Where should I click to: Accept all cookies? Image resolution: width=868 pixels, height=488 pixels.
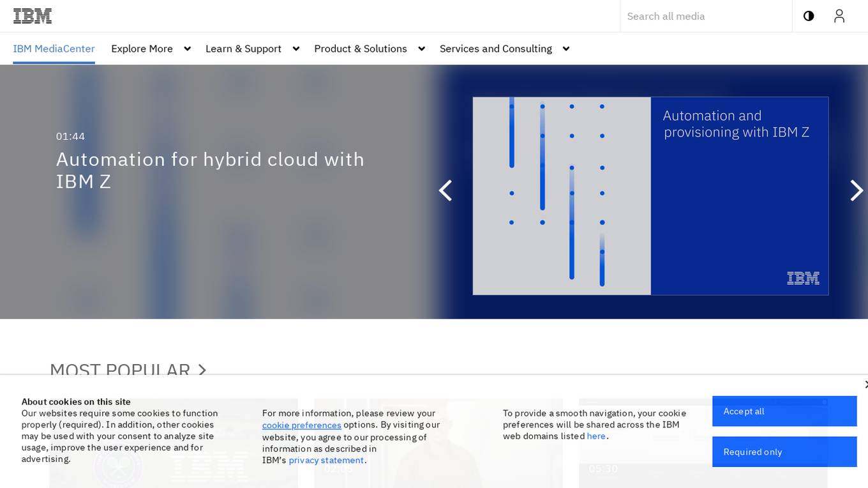[784, 411]
